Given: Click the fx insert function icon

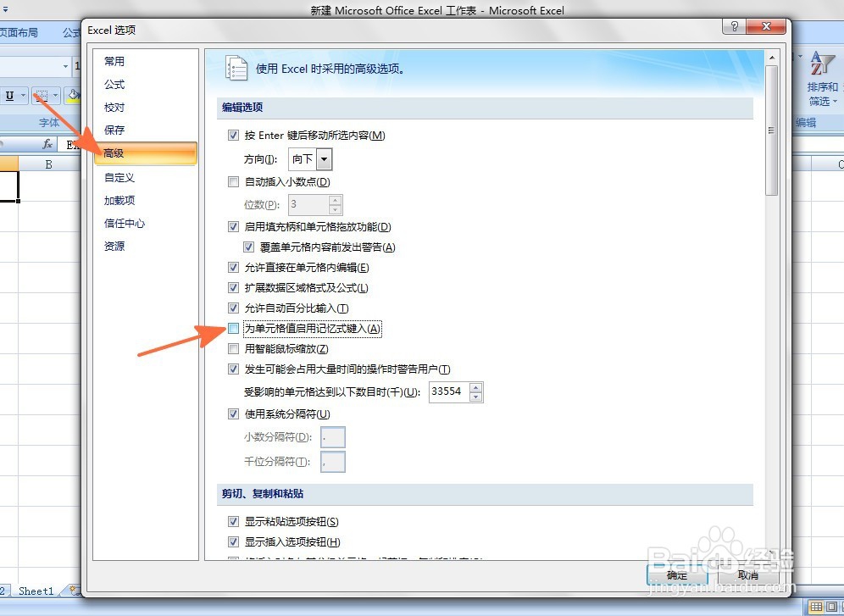Looking at the screenshot, I should coord(48,144).
